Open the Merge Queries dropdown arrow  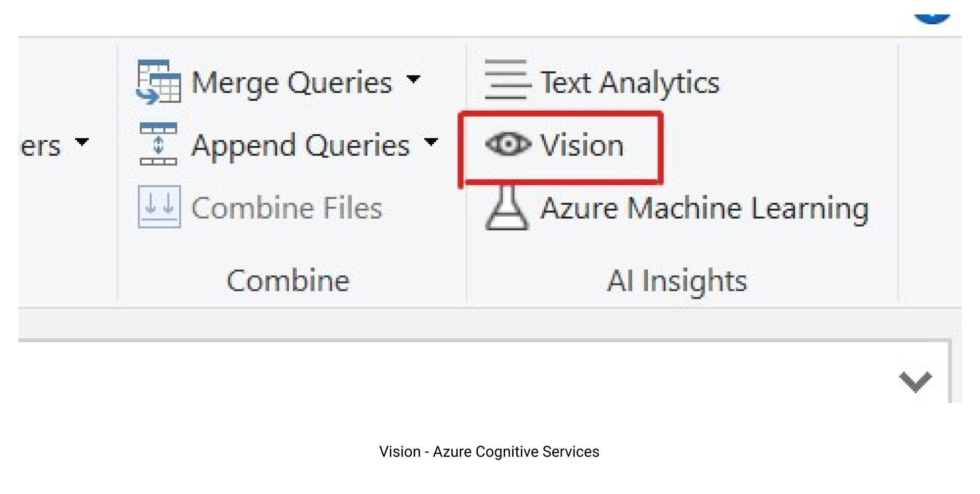pyautogui.click(x=413, y=79)
